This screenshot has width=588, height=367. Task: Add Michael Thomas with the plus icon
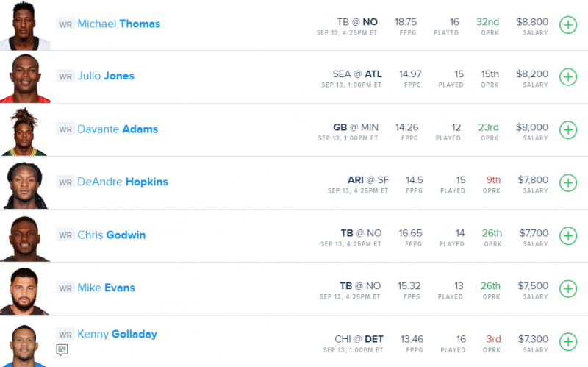[568, 25]
